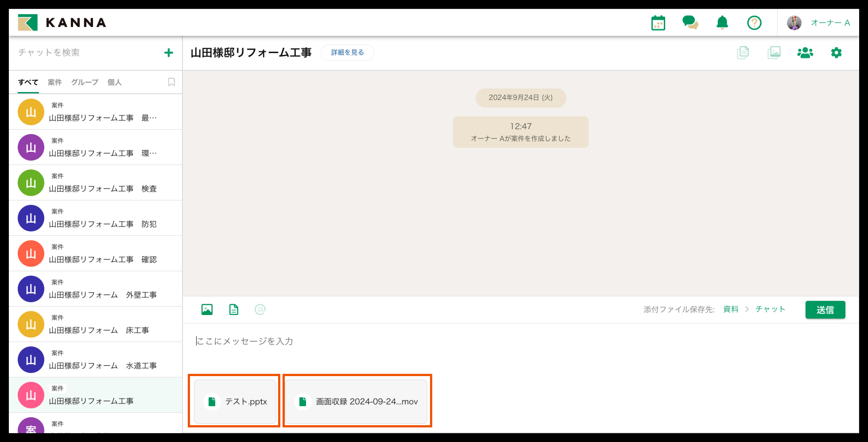This screenshot has width=868, height=442.
Task: Open notifications bell
Action: coord(722,23)
